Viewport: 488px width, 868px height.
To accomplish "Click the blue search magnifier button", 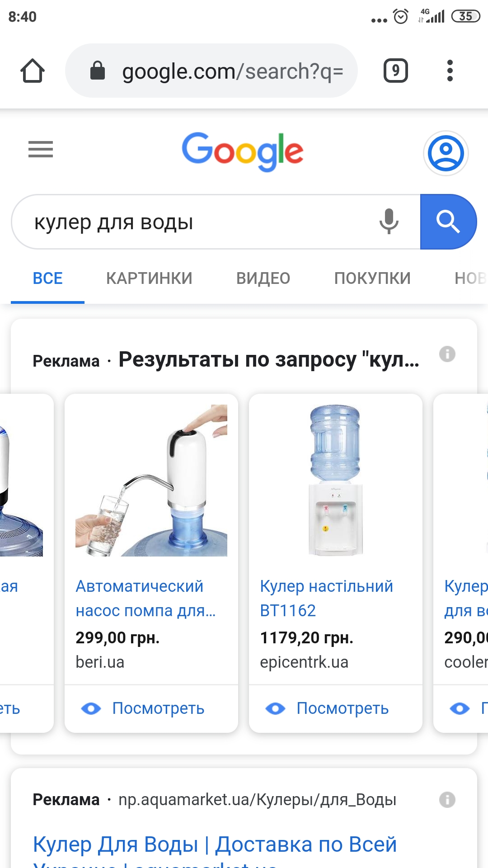I will point(448,222).
